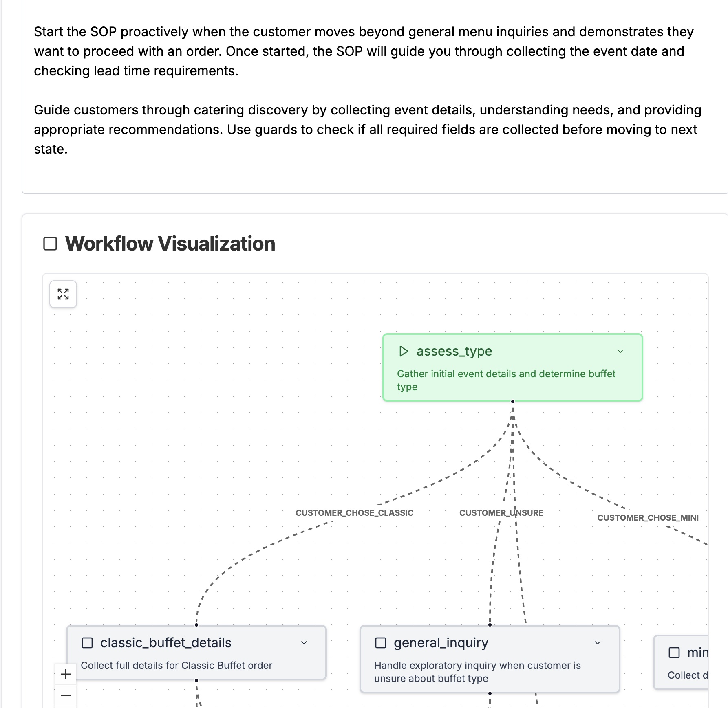The image size is (728, 708).
Task: Click the zoom in (+) icon
Action: pyautogui.click(x=65, y=674)
